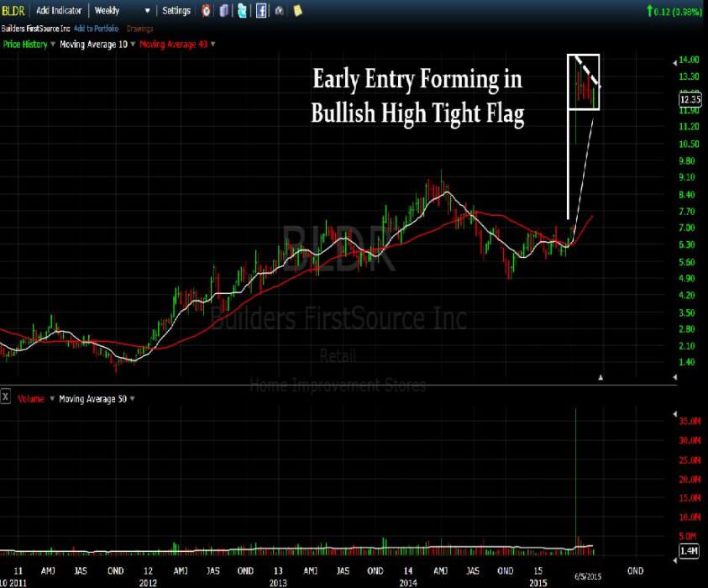Viewport: 708px width, 588px height.
Task: Click the camera snapshot icon
Action: (280, 10)
